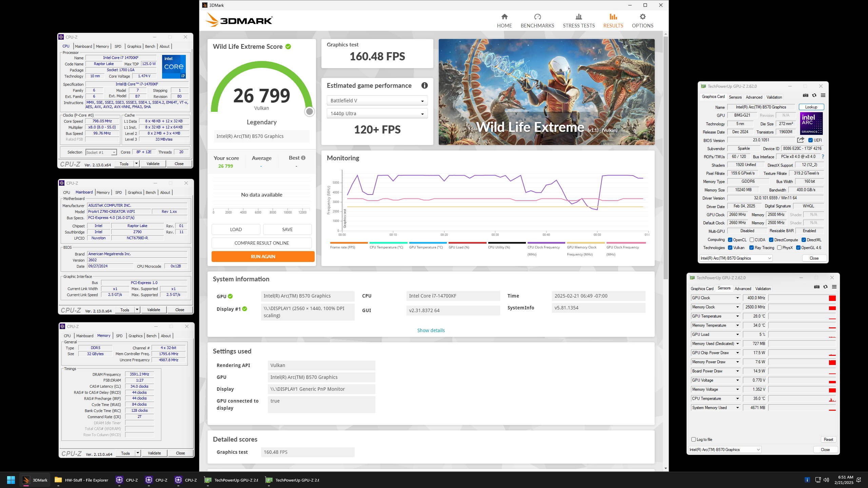The width and height of the screenshot is (868, 488).
Task: Switch to Bench tab in CPU-Z Mainboard window
Action: (151, 192)
